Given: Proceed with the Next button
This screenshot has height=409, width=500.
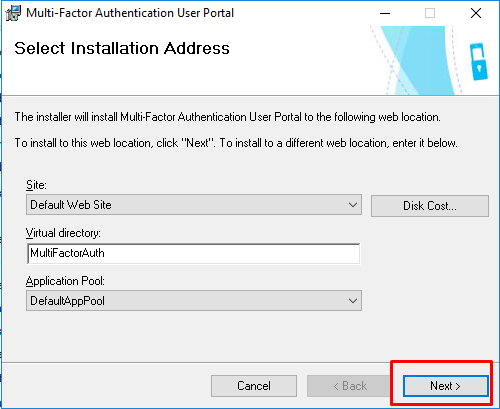Looking at the screenshot, I should [446, 386].
